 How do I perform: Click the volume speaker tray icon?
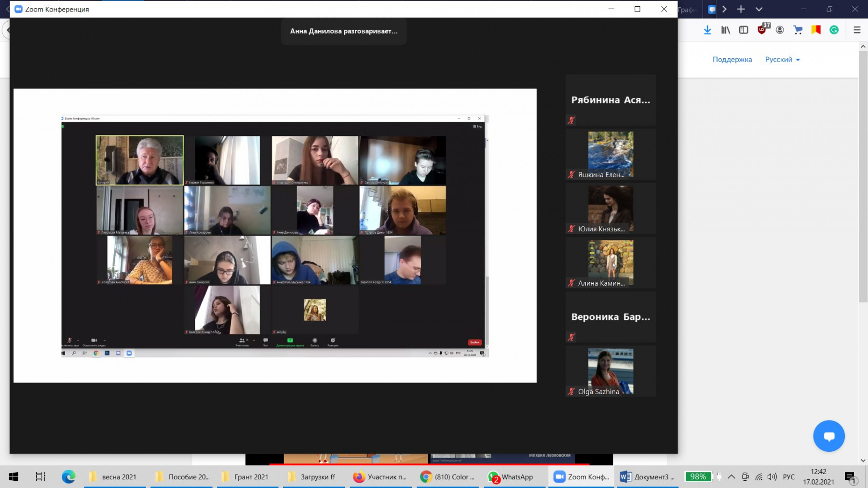[x=772, y=477]
